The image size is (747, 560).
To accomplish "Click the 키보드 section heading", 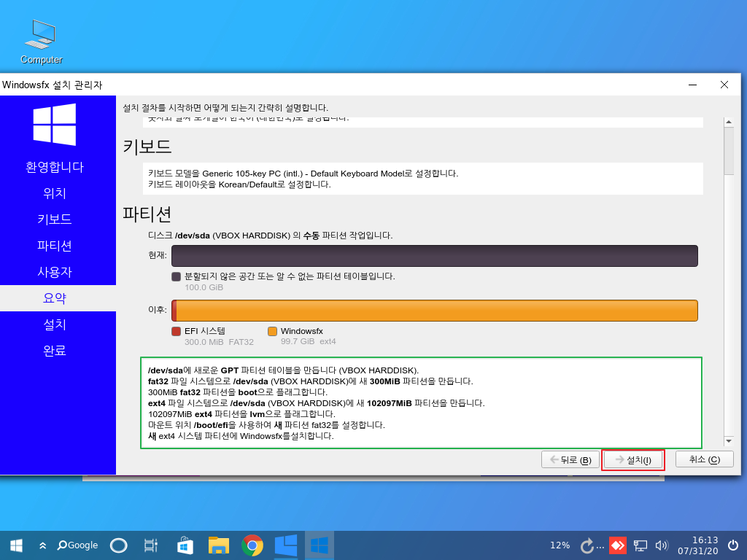I will (x=147, y=146).
